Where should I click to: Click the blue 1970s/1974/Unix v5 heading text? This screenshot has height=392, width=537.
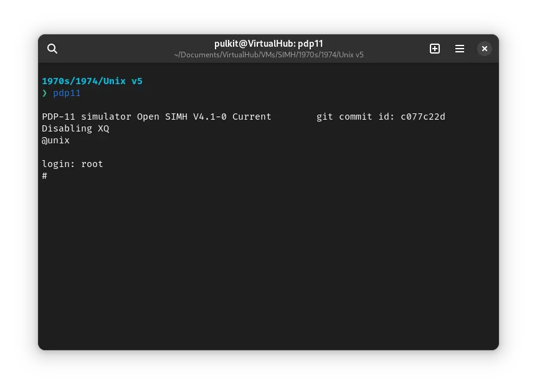[x=92, y=81]
